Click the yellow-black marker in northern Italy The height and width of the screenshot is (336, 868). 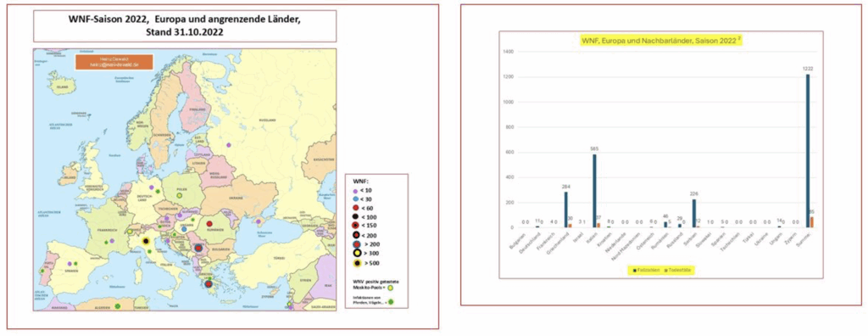pos(146,241)
